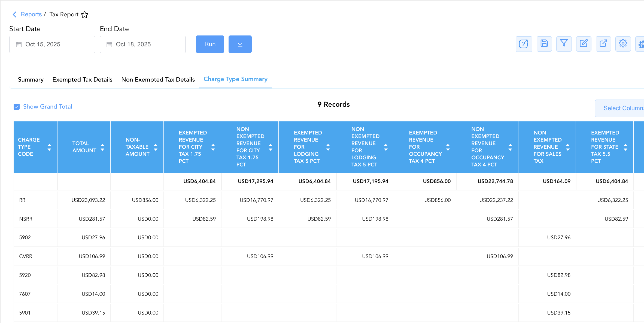
Task: Click the open-in-new-window export icon
Action: [603, 44]
